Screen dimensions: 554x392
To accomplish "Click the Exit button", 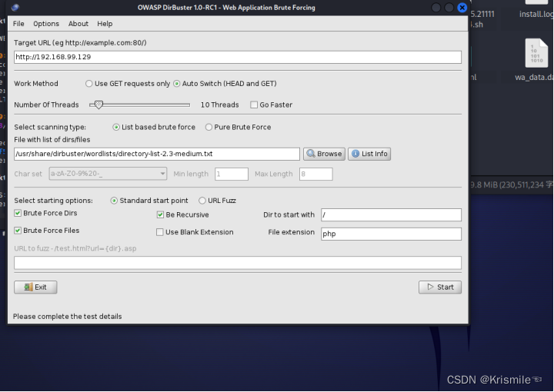I will [35, 287].
